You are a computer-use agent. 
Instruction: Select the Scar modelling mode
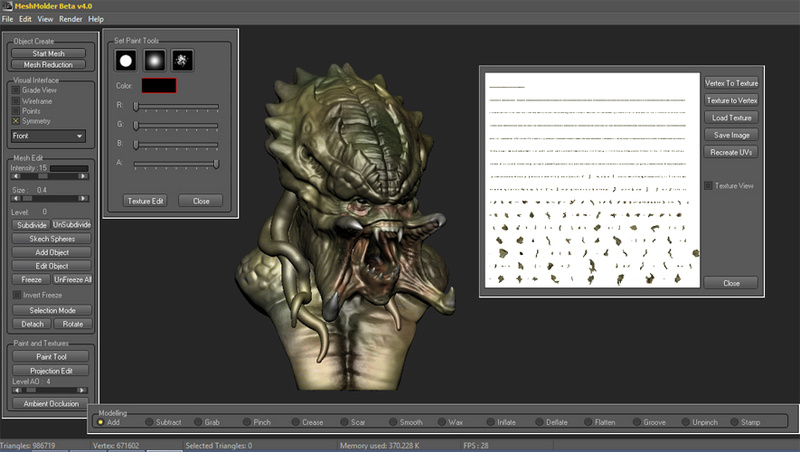point(344,422)
